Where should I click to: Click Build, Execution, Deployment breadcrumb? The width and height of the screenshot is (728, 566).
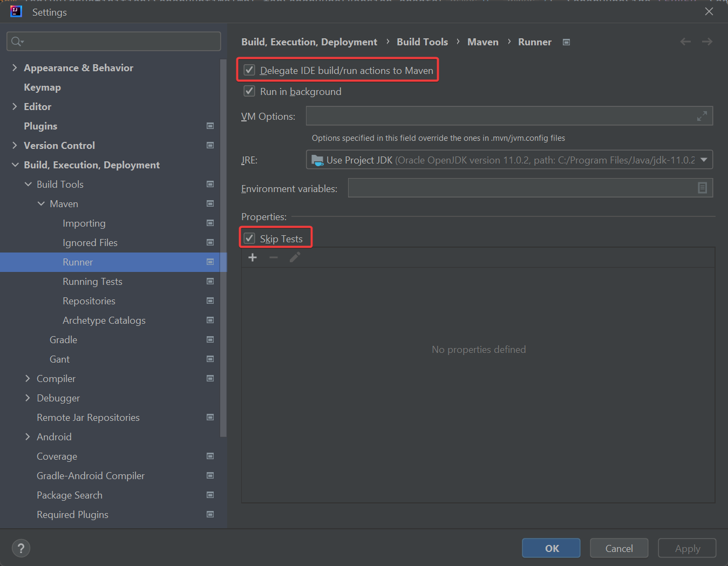coord(309,42)
